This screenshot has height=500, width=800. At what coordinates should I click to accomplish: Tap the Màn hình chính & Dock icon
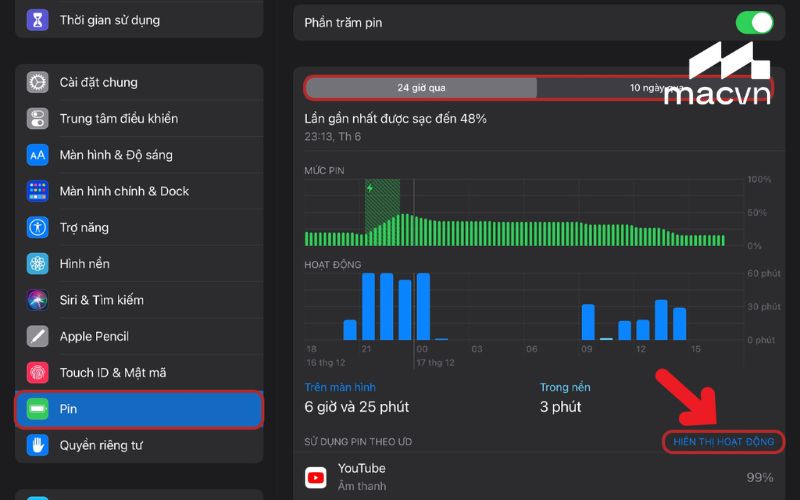click(37, 191)
